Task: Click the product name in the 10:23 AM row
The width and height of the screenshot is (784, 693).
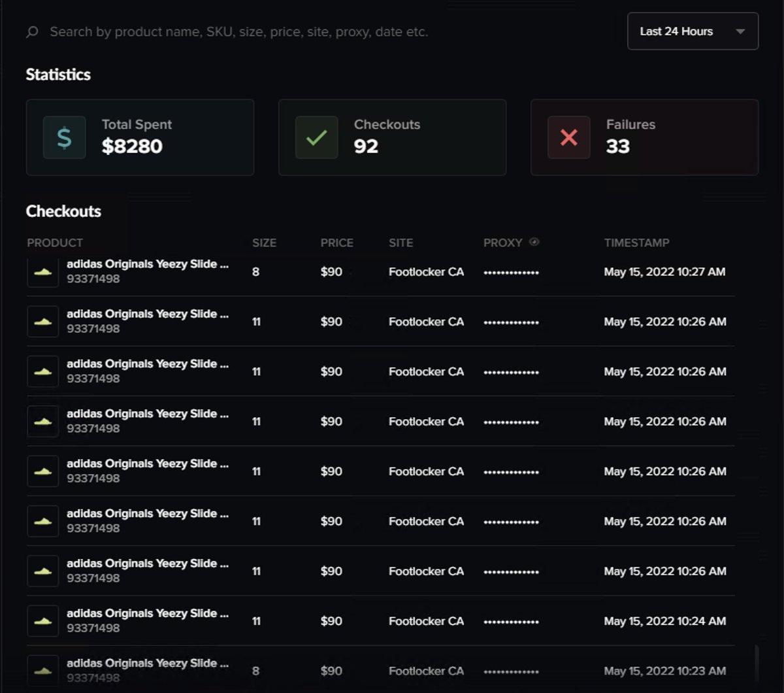Action: (148, 663)
